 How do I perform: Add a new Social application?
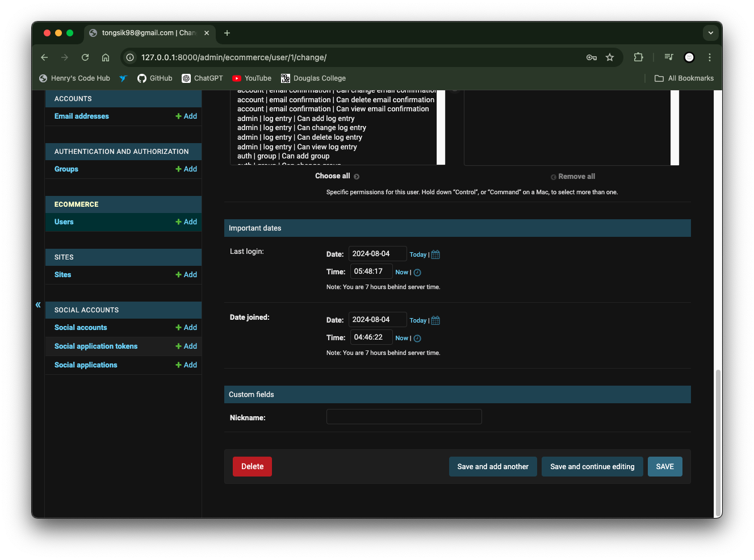click(186, 365)
